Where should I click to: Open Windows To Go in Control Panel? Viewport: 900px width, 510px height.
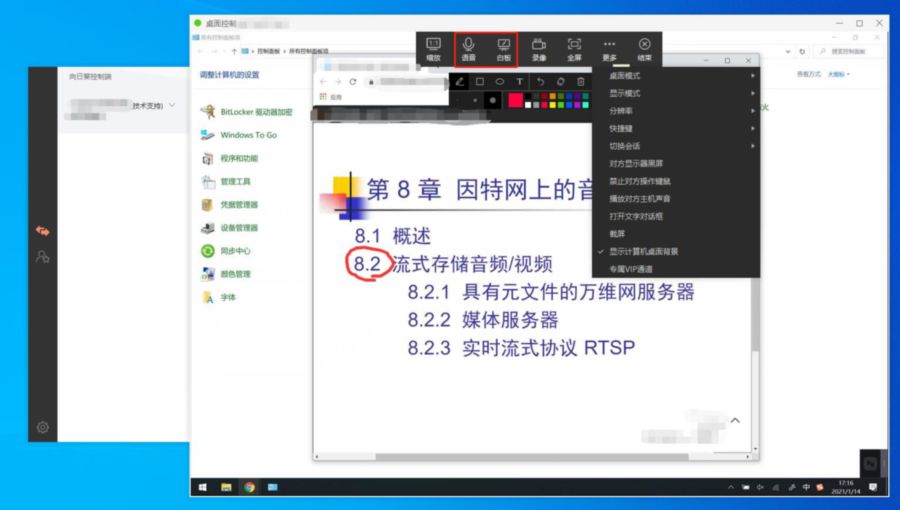(239, 135)
